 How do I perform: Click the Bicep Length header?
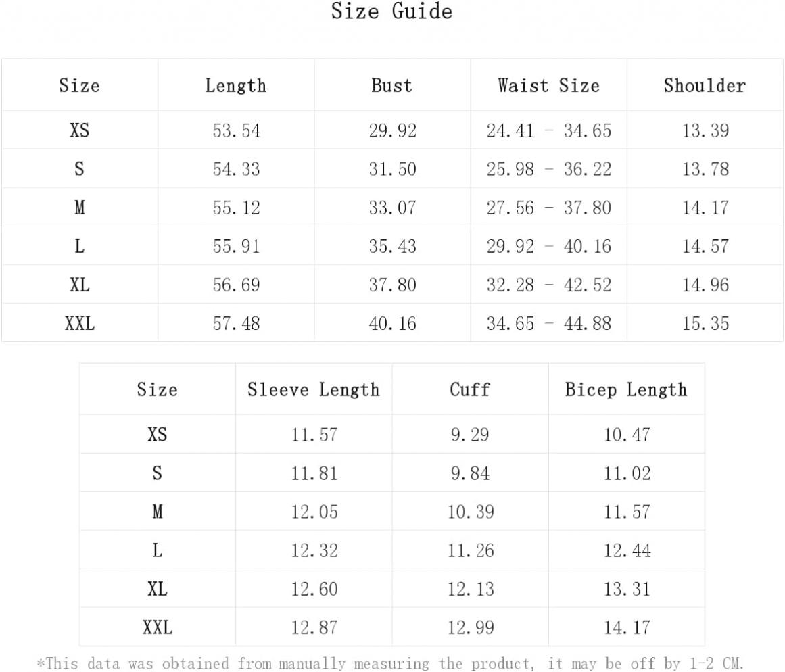point(626,390)
